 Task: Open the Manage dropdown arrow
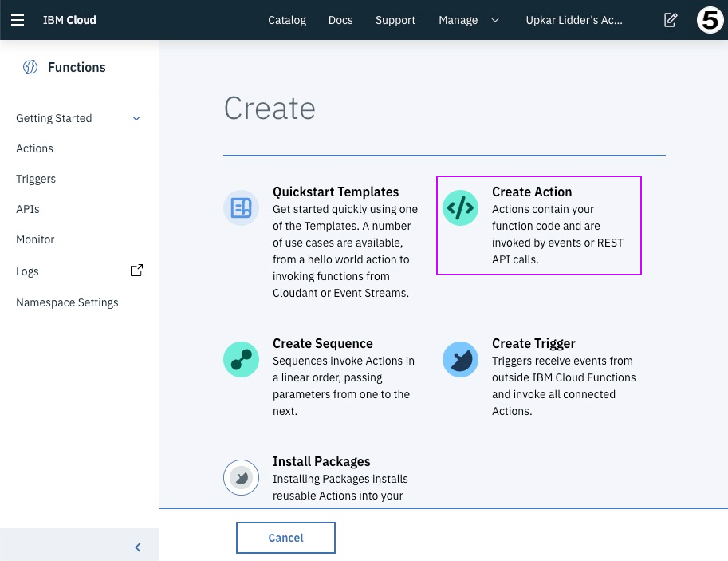495,20
